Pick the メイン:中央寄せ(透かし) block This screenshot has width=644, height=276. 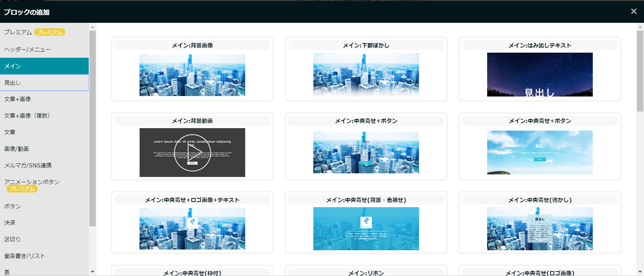pyautogui.click(x=540, y=222)
